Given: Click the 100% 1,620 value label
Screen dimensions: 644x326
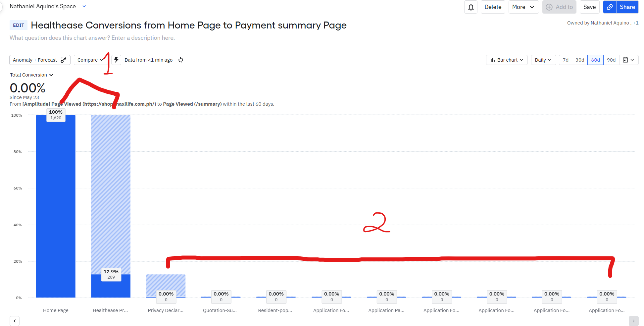Looking at the screenshot, I should tap(56, 115).
